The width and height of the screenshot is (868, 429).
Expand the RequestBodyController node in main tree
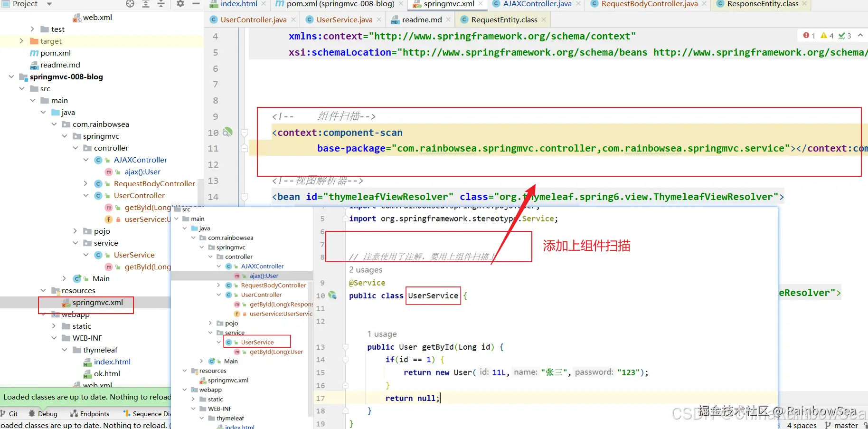point(85,183)
